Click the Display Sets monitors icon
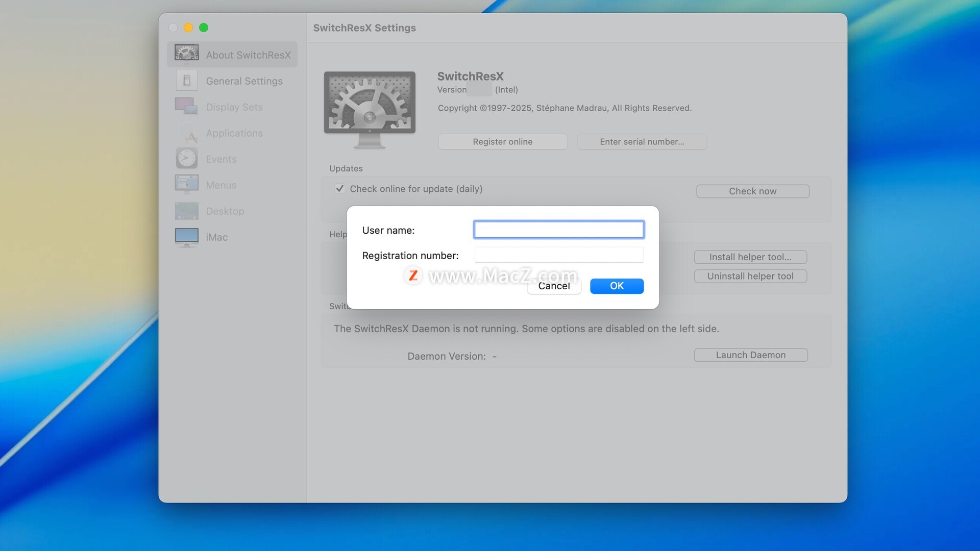980x551 pixels. pos(187,107)
